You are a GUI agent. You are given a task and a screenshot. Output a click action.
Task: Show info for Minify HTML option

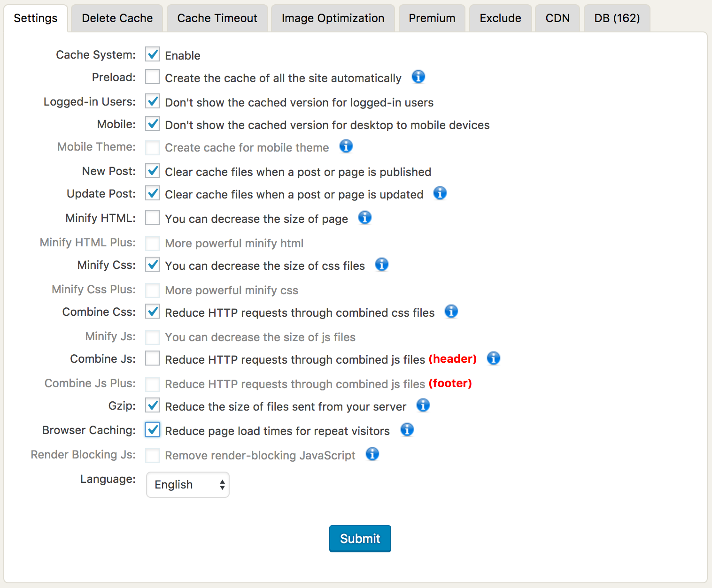point(364,218)
